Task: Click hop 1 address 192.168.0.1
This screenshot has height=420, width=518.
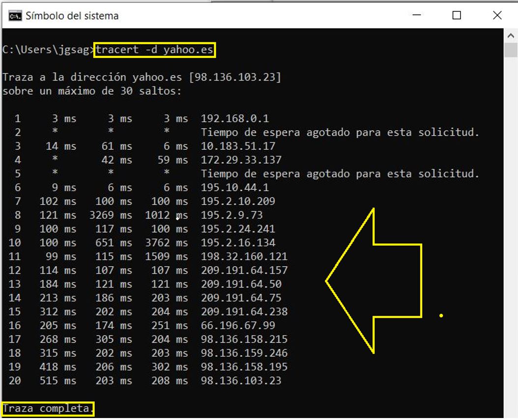Action: [x=235, y=118]
